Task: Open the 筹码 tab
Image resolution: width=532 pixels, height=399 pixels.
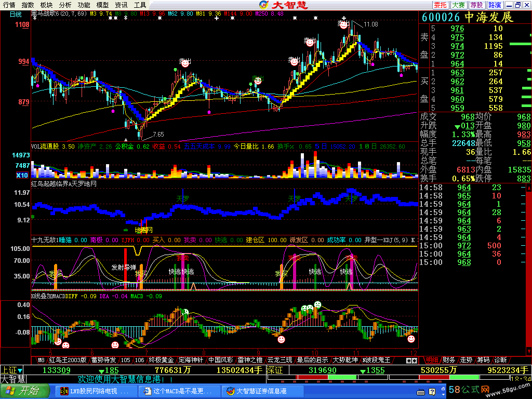Action: click(484, 360)
